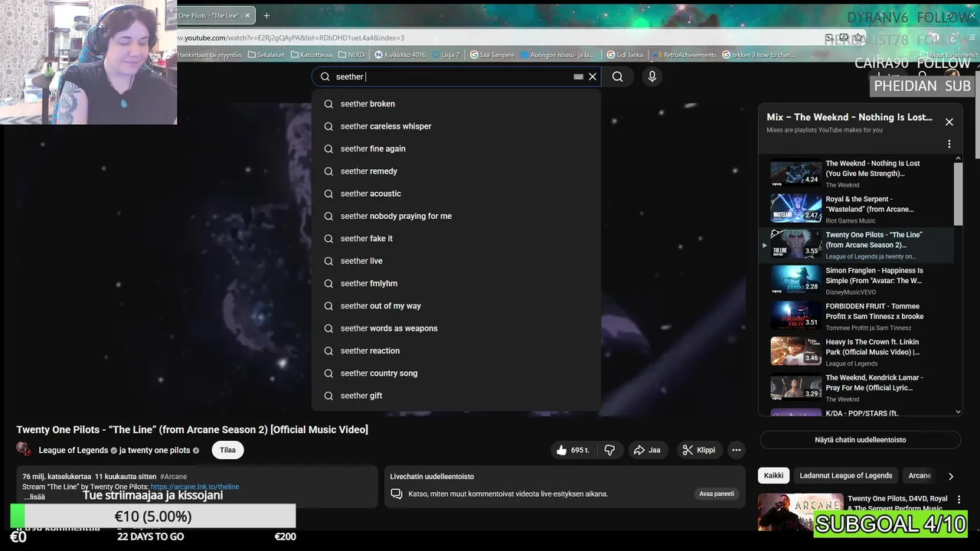Image resolution: width=980 pixels, height=551 pixels.
Task: Close the Mix playlist panel
Action: (x=949, y=122)
